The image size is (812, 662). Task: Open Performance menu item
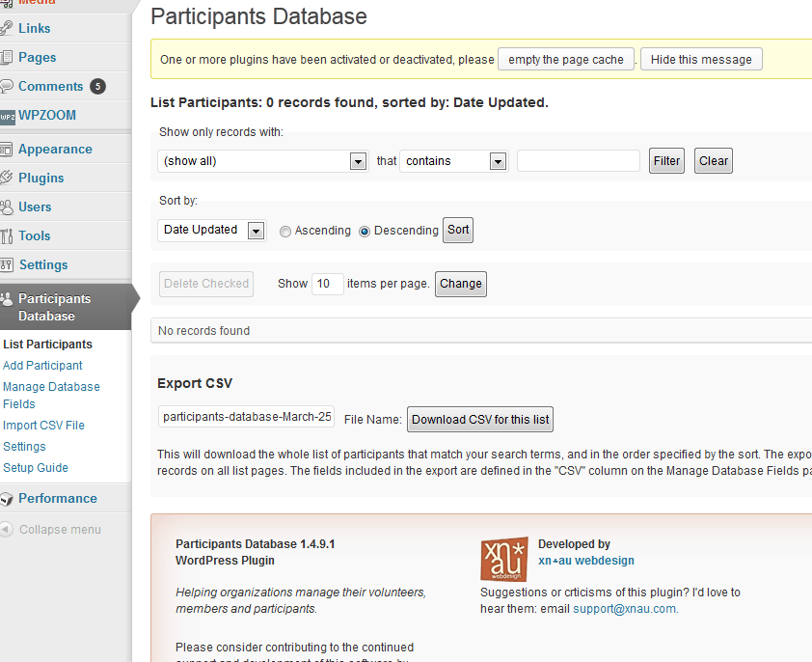tap(58, 499)
